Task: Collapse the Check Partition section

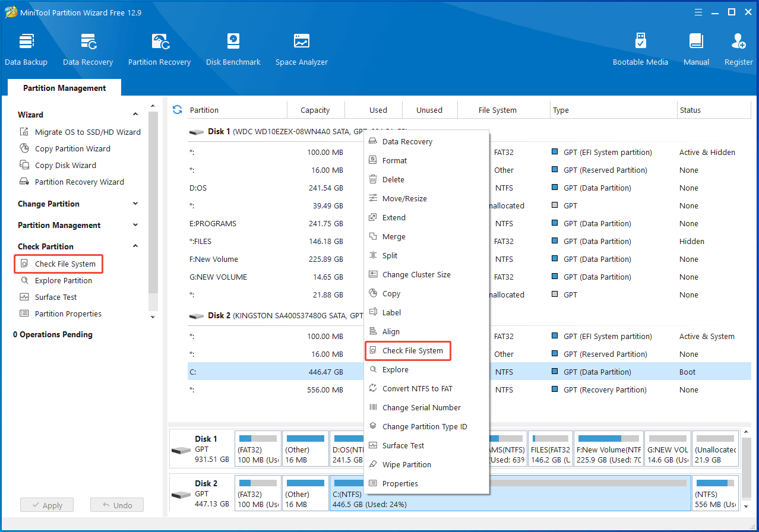Action: (135, 246)
